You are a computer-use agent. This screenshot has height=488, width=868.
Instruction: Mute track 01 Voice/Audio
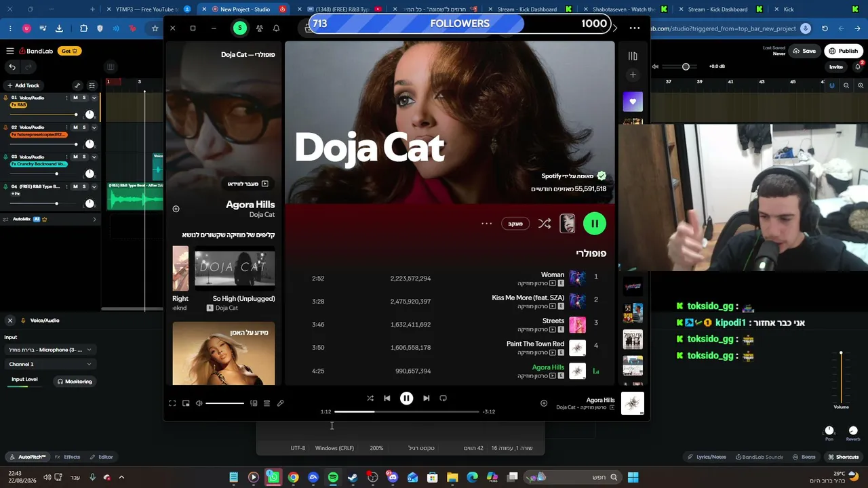[75, 98]
